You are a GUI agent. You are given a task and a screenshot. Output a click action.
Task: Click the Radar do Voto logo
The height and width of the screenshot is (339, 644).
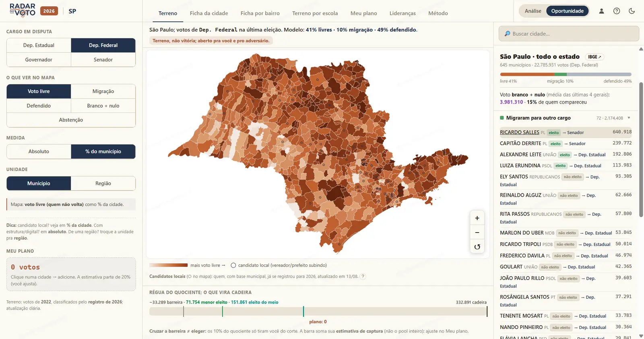tap(23, 10)
